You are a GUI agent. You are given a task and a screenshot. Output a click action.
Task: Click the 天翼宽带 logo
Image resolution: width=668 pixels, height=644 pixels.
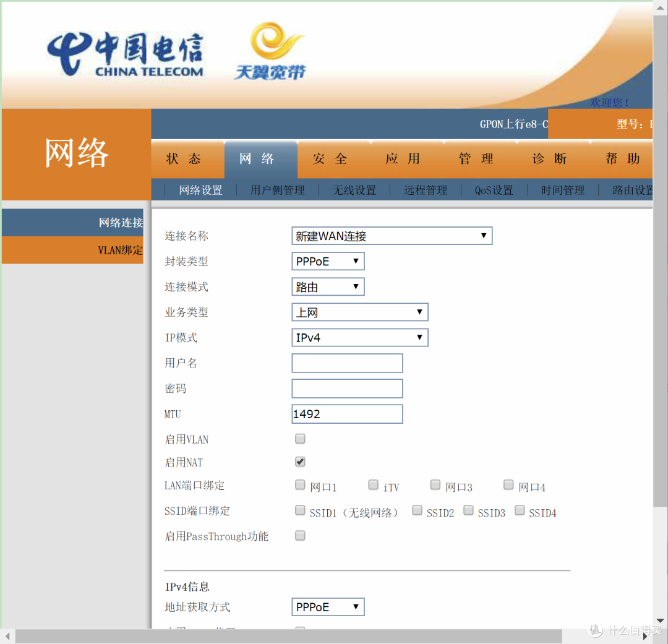pos(271,51)
